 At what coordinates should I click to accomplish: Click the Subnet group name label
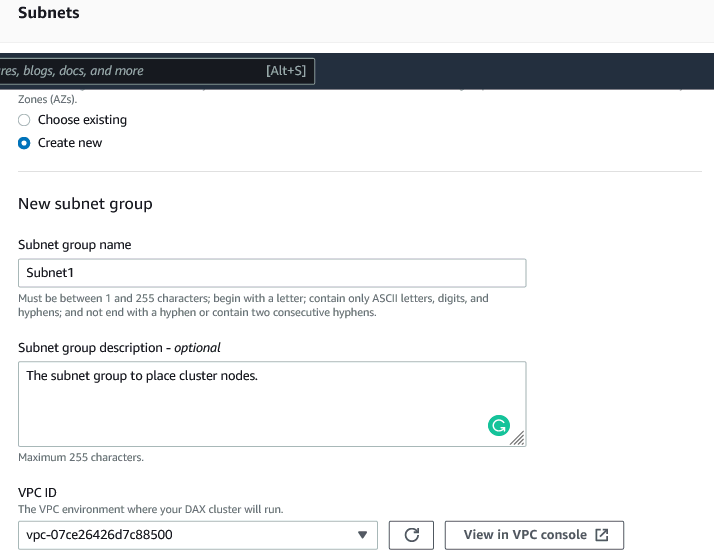[x=74, y=244]
